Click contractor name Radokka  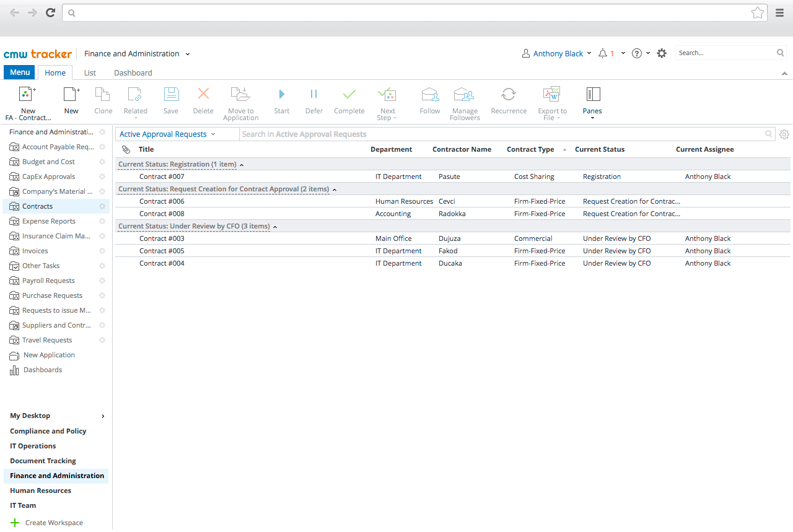click(x=452, y=214)
